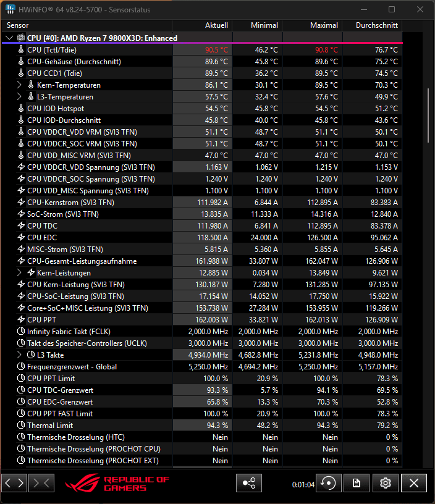Select the CPU-SoC-Leistung (SVI3 TFN) row
This screenshot has width=435, height=504.
tap(202, 296)
